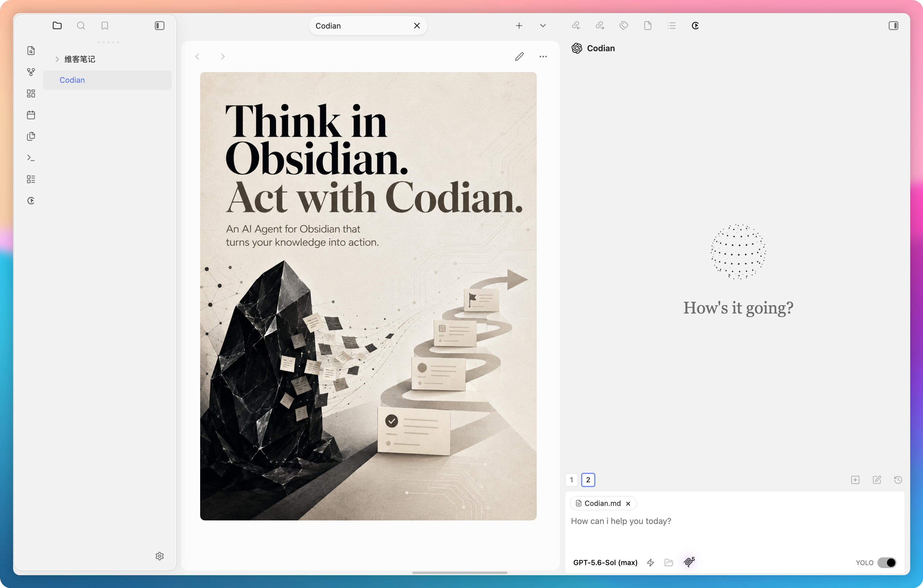Create a new canvas from ribbon
The image size is (923, 588).
[31, 93]
